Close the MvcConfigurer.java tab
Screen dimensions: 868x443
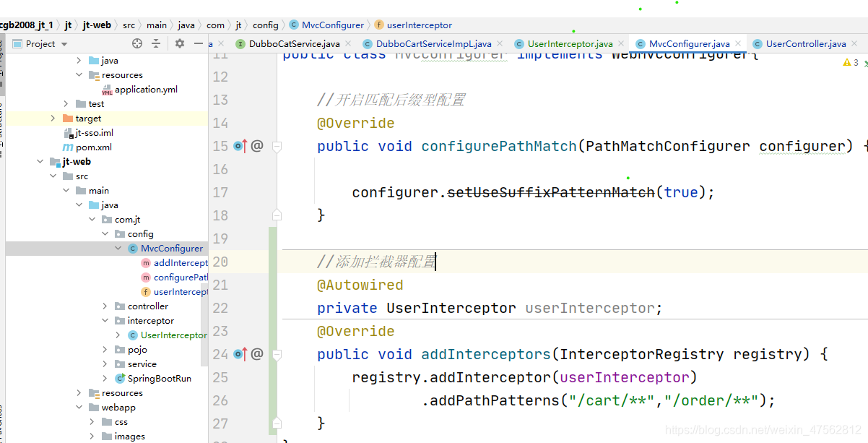point(738,44)
